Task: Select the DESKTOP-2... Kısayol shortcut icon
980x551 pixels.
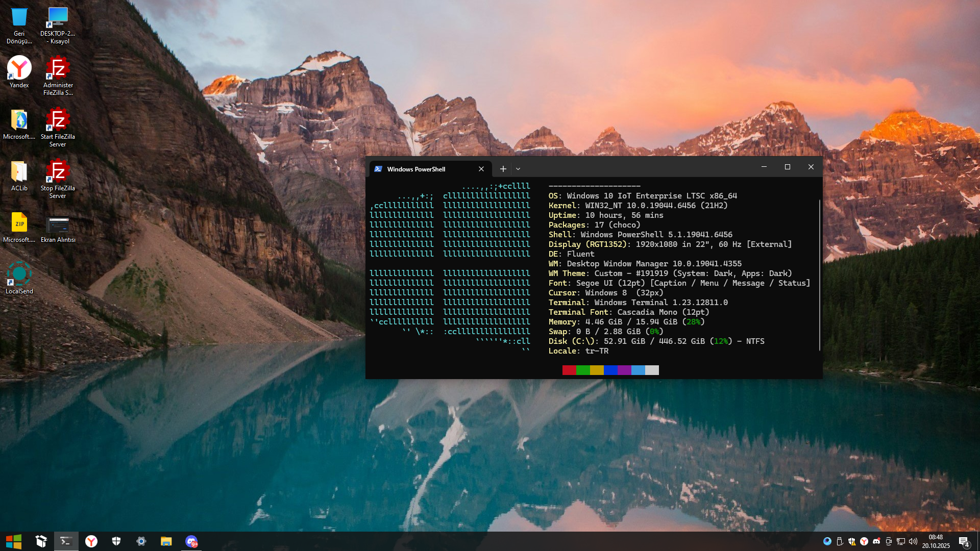Action: pos(58,25)
